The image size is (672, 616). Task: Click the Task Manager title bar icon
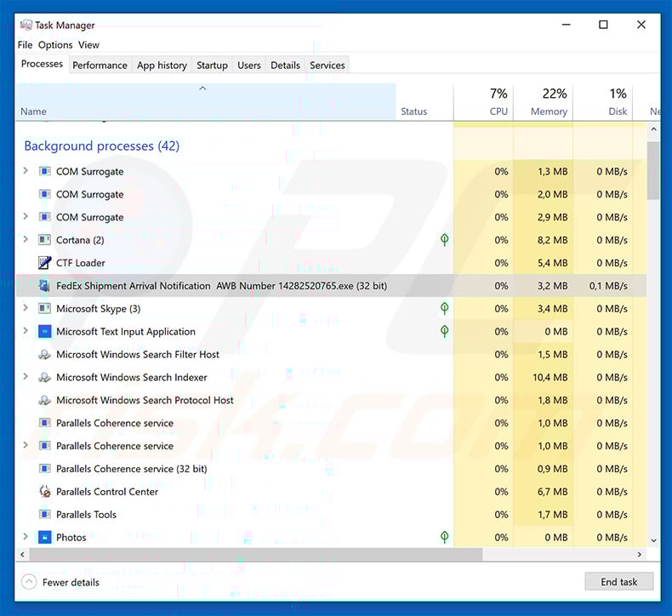click(26, 25)
